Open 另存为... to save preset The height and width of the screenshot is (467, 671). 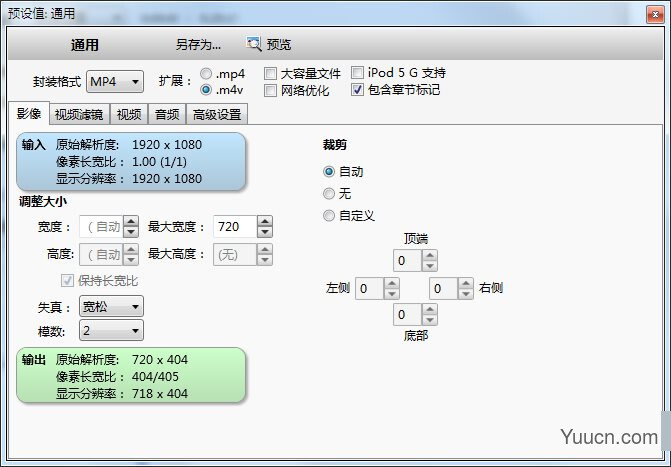198,45
